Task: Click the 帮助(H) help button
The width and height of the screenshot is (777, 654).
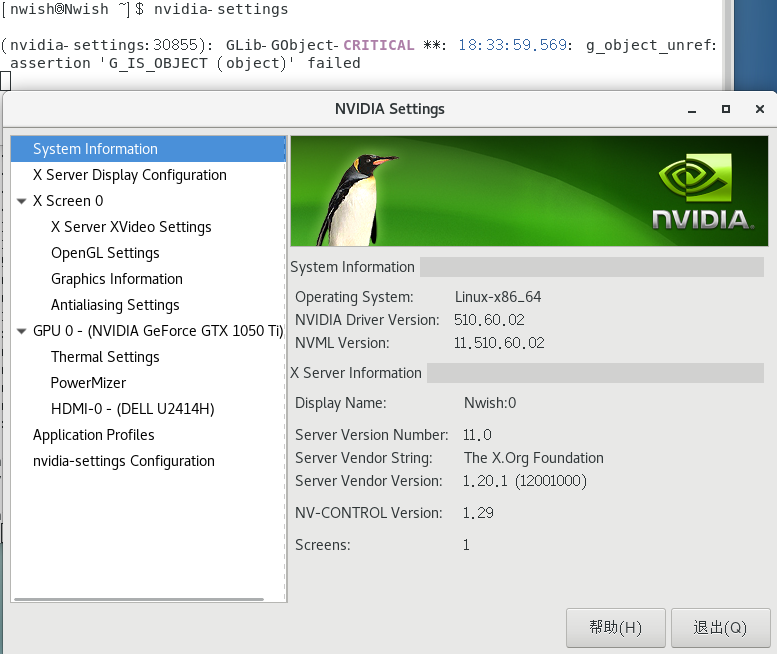Action: 615,628
